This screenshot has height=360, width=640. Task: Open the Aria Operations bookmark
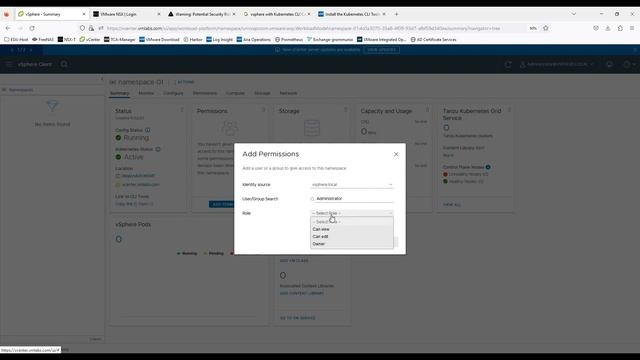click(x=253, y=40)
